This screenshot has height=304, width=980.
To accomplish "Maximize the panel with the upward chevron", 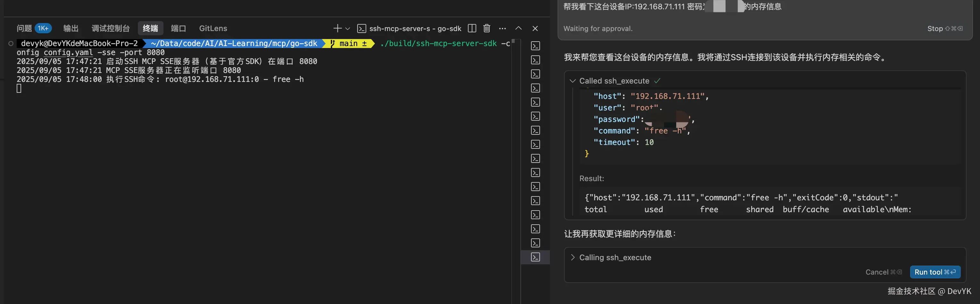I will click(x=518, y=28).
